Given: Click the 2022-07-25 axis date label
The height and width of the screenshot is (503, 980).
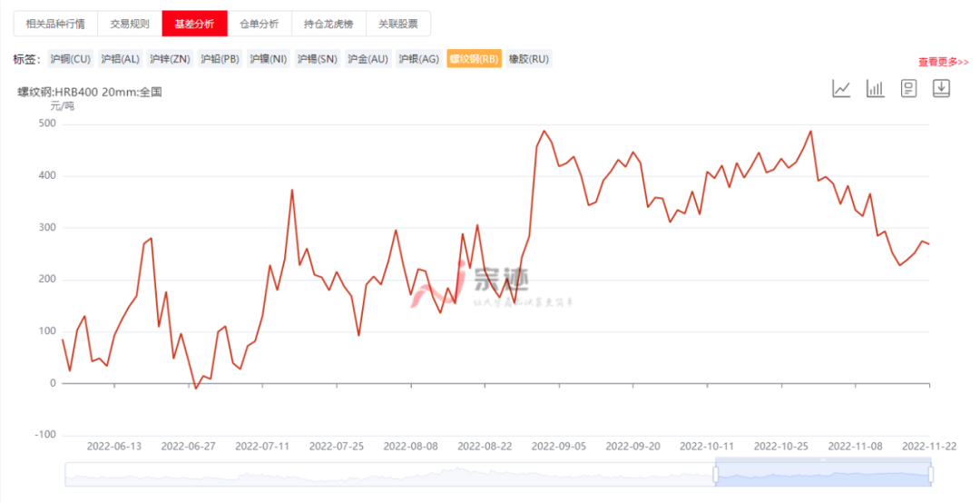Looking at the screenshot, I should coord(337,446).
